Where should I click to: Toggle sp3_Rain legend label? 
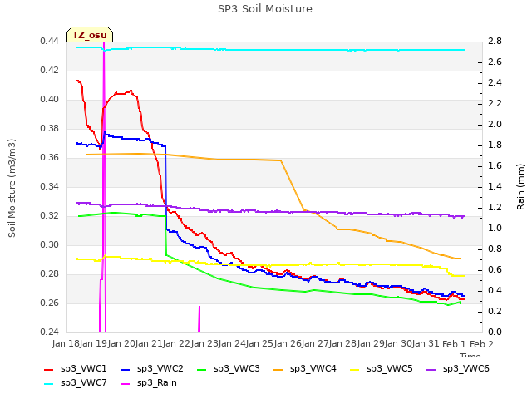[x=157, y=382]
